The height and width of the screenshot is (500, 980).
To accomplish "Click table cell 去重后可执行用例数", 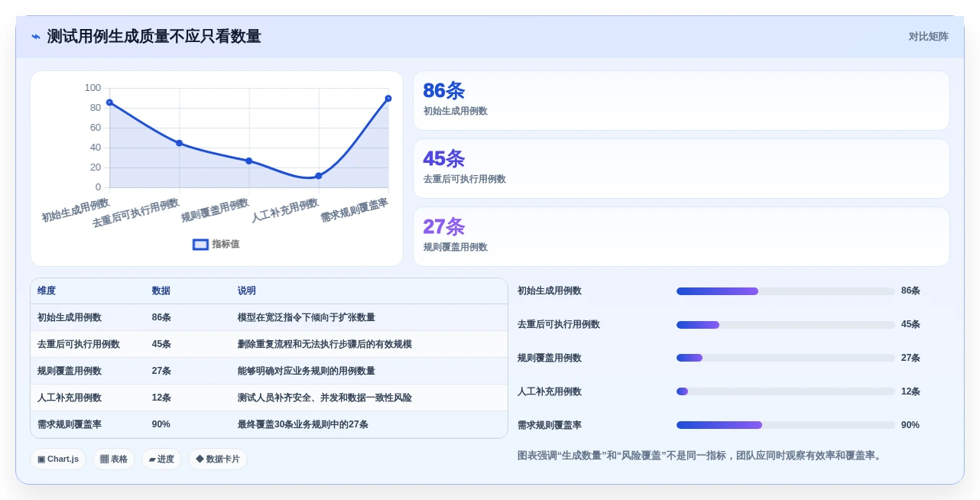I will [79, 344].
